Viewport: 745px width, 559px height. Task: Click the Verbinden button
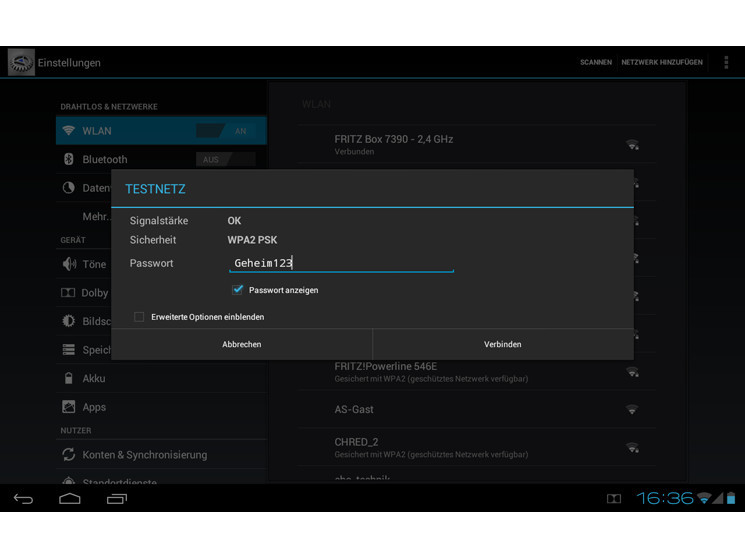(x=503, y=344)
